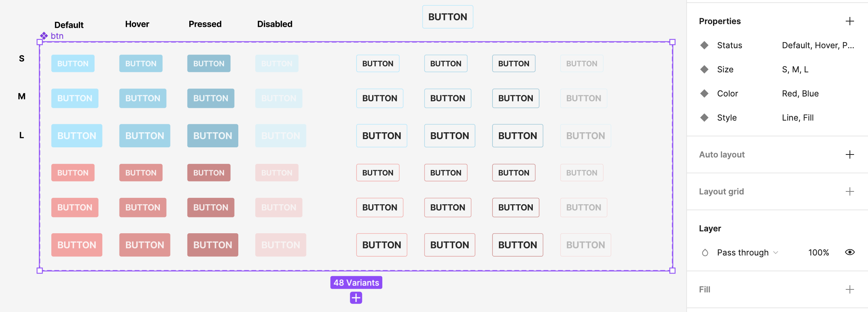Select the Disabled column heading text
This screenshot has height=312, width=868.
[275, 24]
